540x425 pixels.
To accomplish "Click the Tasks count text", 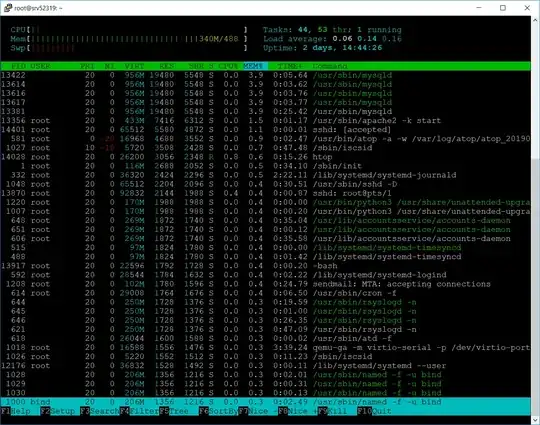I will 332,30.
